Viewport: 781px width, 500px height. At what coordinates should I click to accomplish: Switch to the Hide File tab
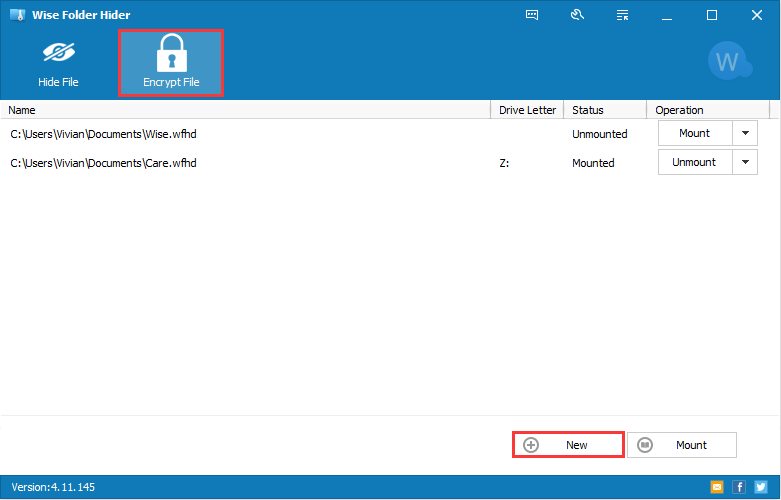click(x=58, y=64)
